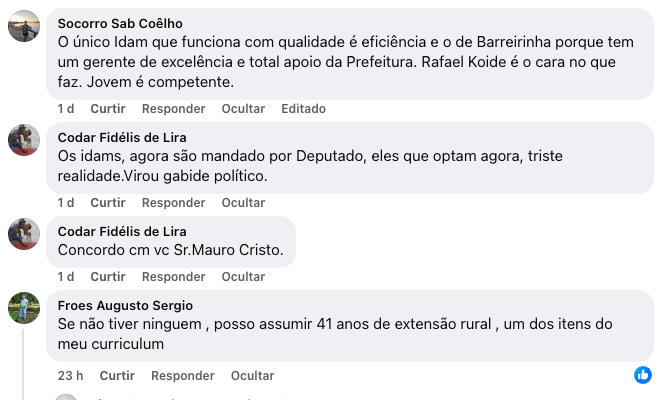
Task: Click Responder on Froes Augusto Sergio's comment
Action: (x=182, y=375)
